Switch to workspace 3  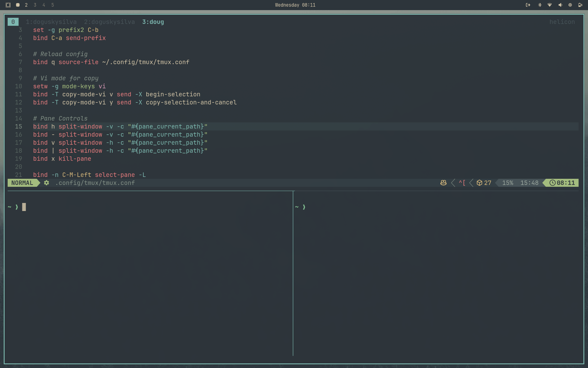click(35, 5)
